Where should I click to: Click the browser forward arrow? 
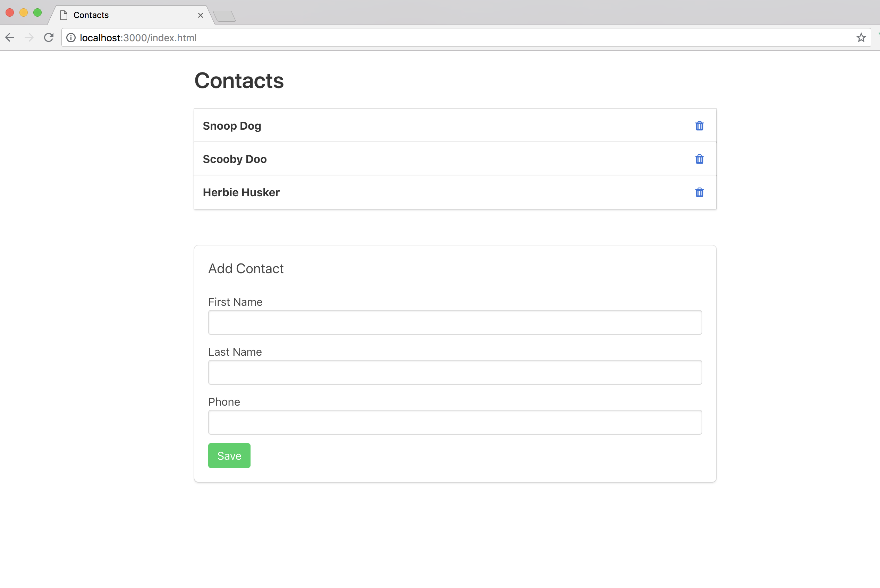click(x=29, y=37)
